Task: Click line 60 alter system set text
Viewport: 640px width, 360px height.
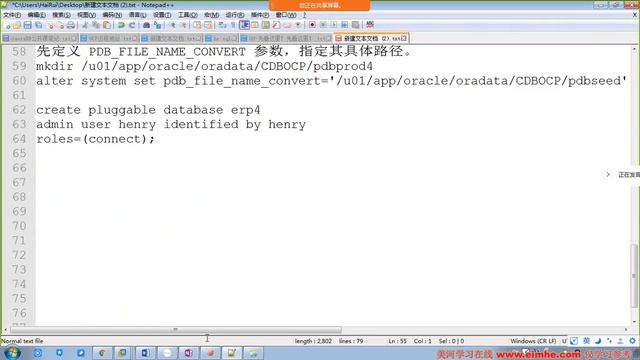Action: 331,81
